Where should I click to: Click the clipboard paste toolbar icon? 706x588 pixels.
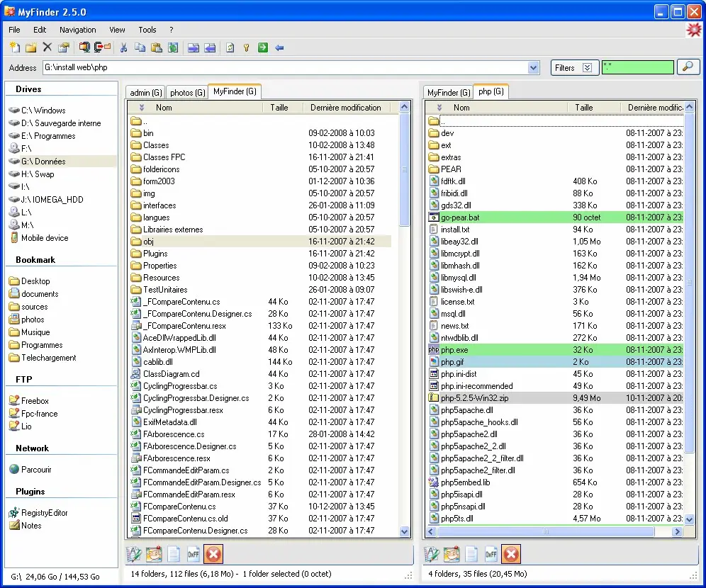coord(157,47)
